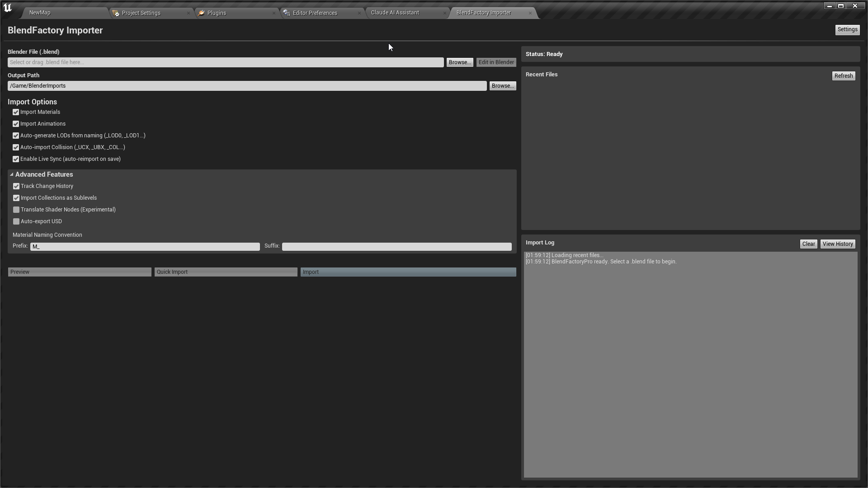Viewport: 868px width, 488px height.
Task: Click the Quick Import button
Action: pos(226,272)
